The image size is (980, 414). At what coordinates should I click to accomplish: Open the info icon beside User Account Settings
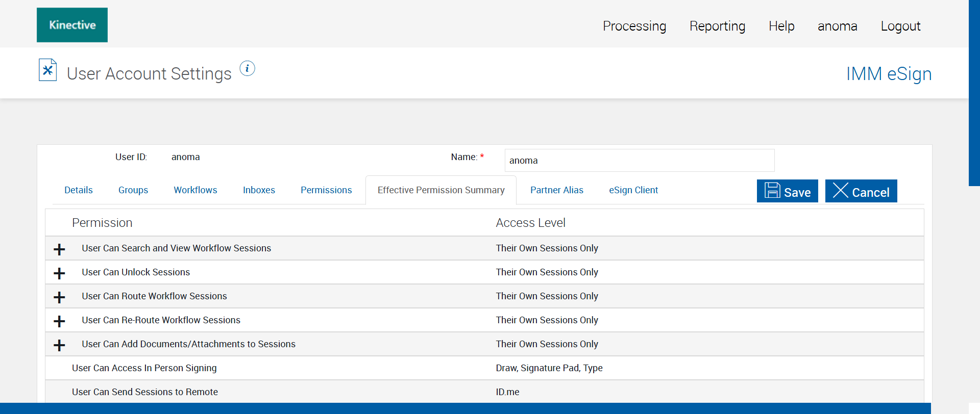pyautogui.click(x=248, y=68)
